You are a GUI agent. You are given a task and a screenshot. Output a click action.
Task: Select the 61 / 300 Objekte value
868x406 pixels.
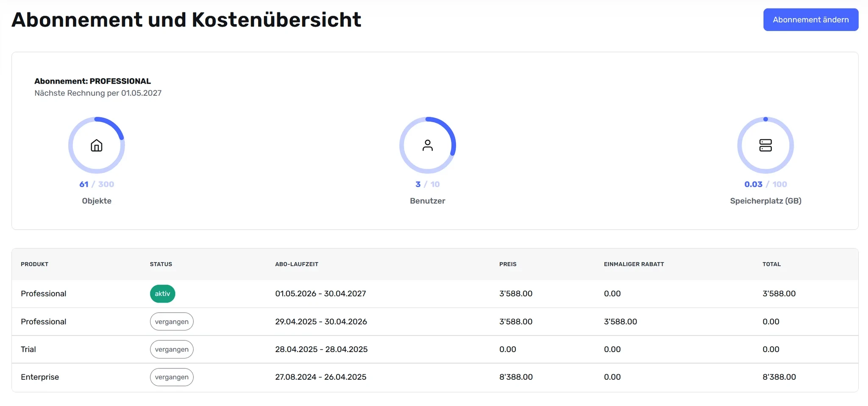tap(97, 184)
